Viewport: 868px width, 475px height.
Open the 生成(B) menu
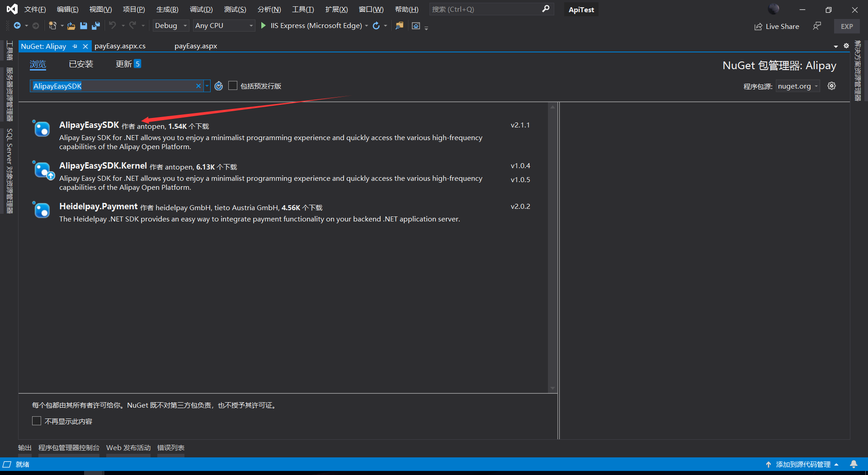[x=167, y=9]
